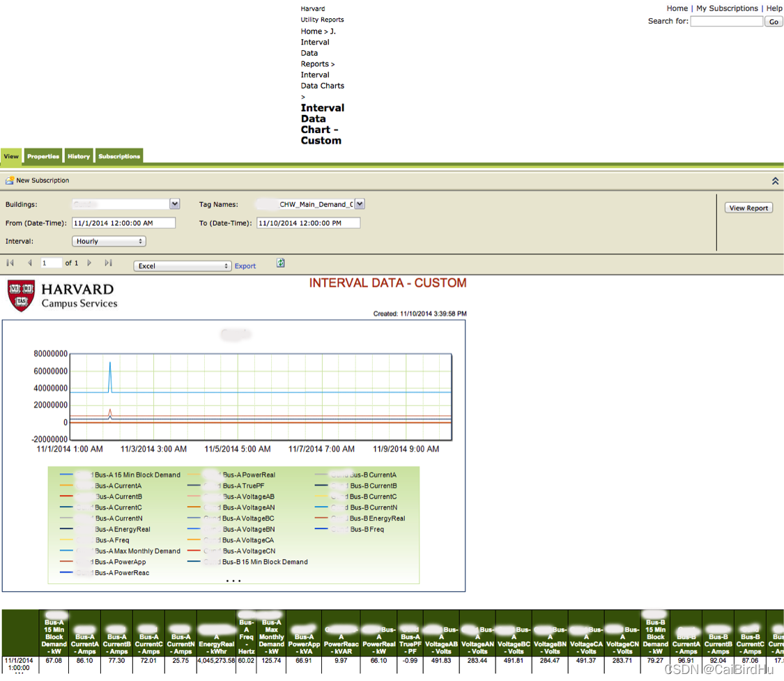784x681 pixels.
Task: Open the Interval Hourly dropdown
Action: [x=109, y=241]
